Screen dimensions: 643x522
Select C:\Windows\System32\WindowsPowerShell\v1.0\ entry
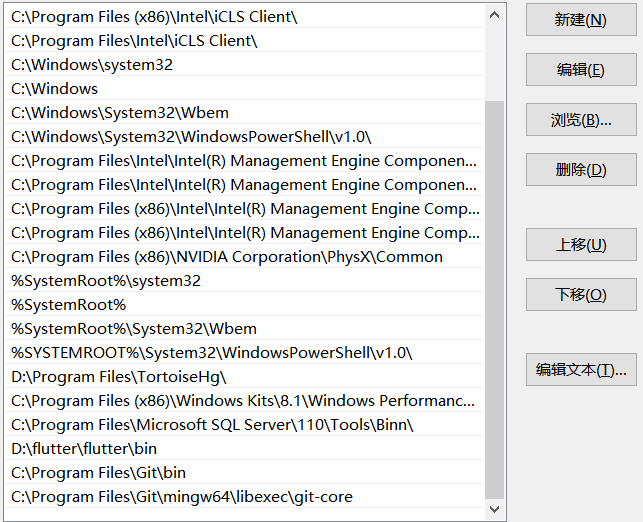[x=244, y=137]
